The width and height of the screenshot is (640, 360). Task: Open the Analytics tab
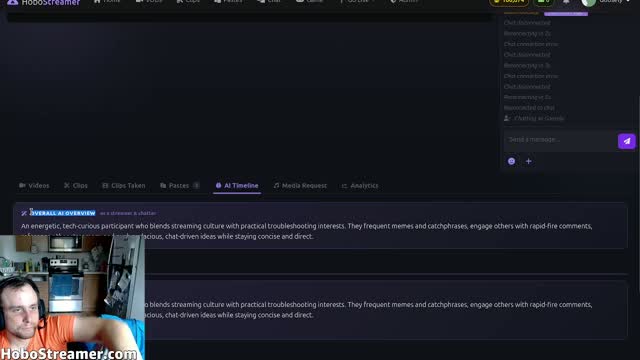(360, 186)
